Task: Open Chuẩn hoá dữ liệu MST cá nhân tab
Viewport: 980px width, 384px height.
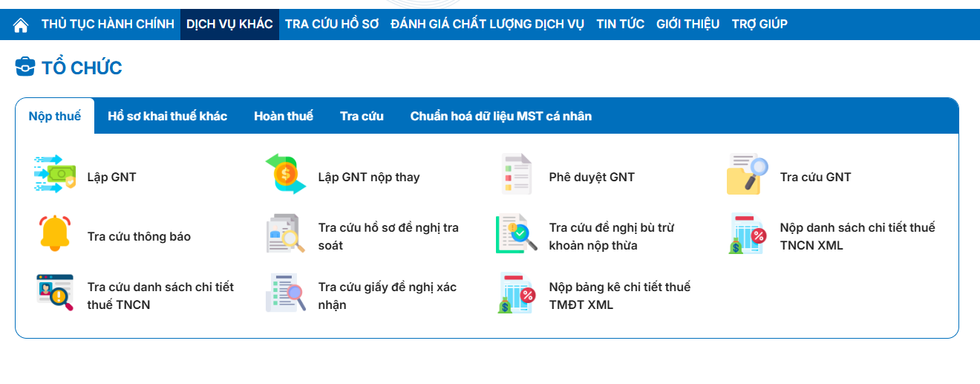Action: coord(501,116)
